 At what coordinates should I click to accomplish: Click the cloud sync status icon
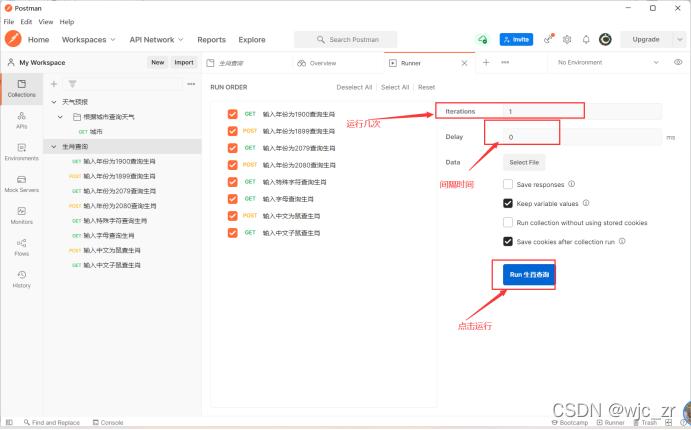tap(482, 39)
